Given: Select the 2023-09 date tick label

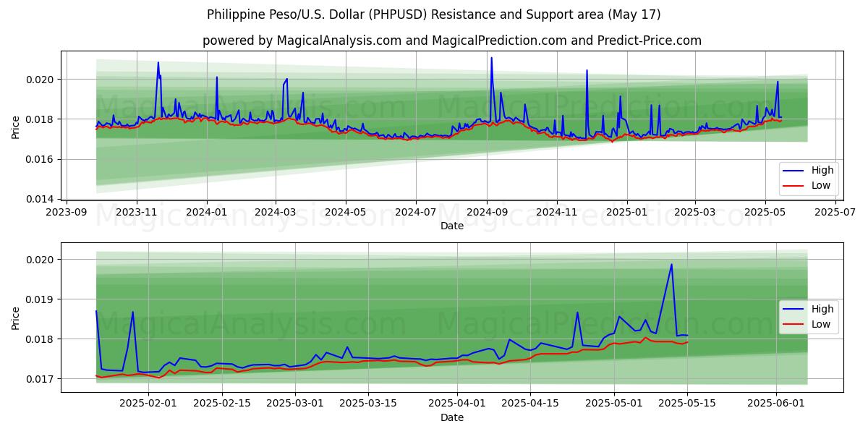Looking at the screenshot, I should point(67,213).
